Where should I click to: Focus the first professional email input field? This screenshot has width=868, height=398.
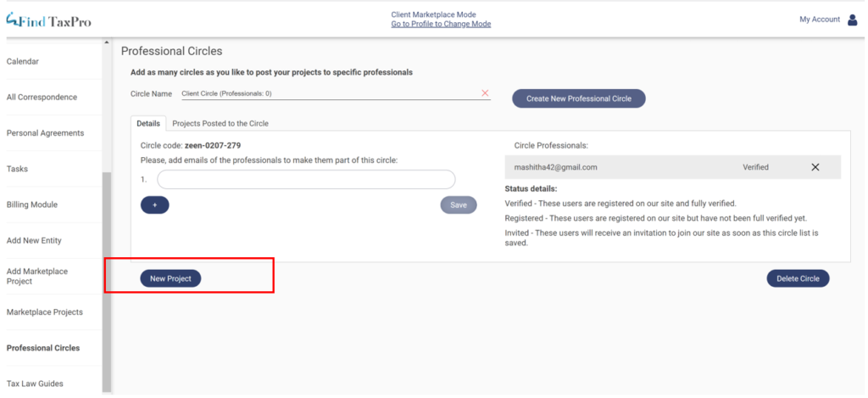(x=306, y=179)
